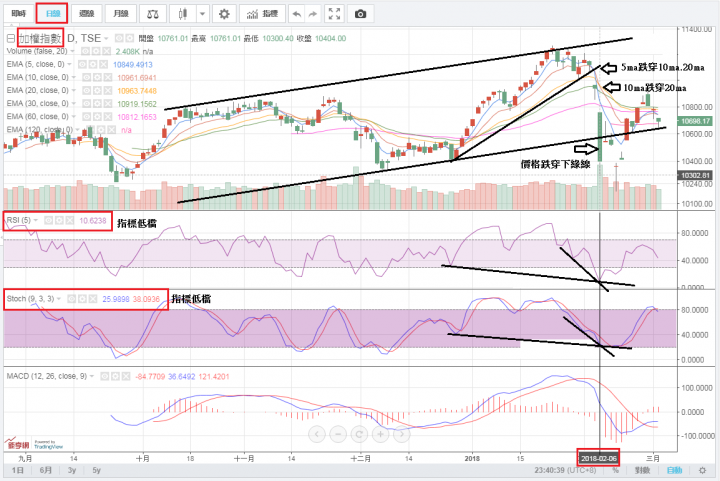720x481 pixels.
Task: Switch to 即時 realtime tab
Action: coord(19,14)
